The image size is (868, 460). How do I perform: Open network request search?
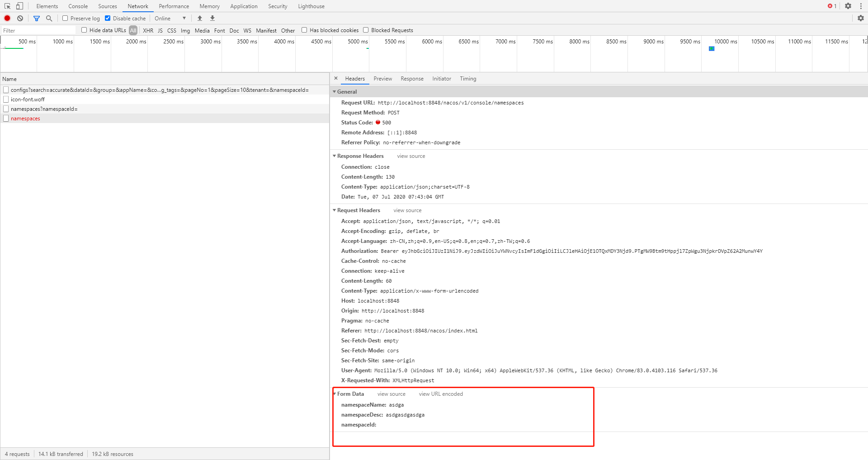coord(49,18)
